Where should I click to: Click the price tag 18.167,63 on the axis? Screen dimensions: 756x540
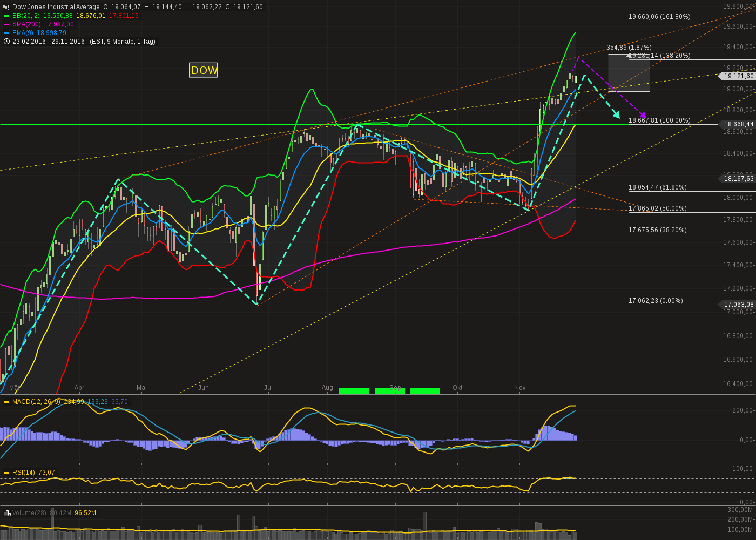738,179
